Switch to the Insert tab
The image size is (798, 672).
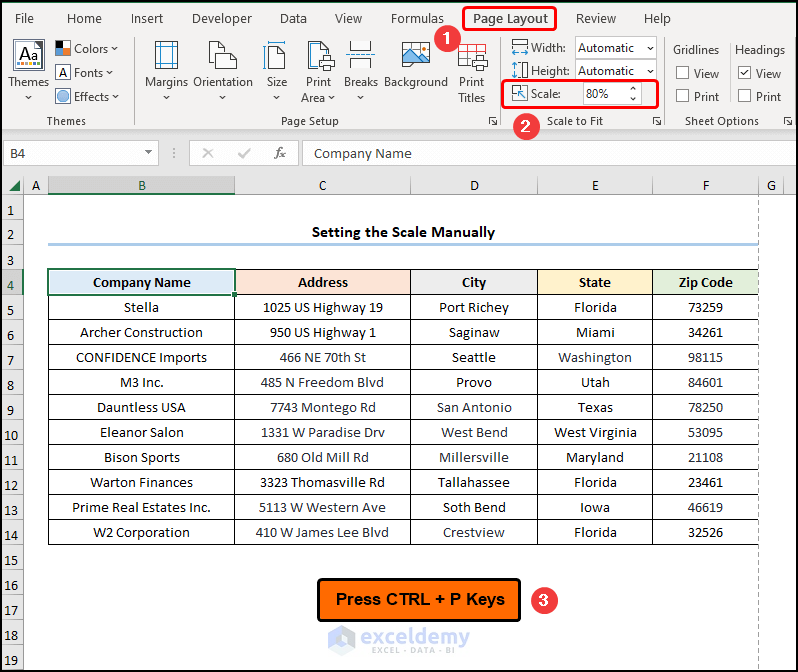pos(147,19)
